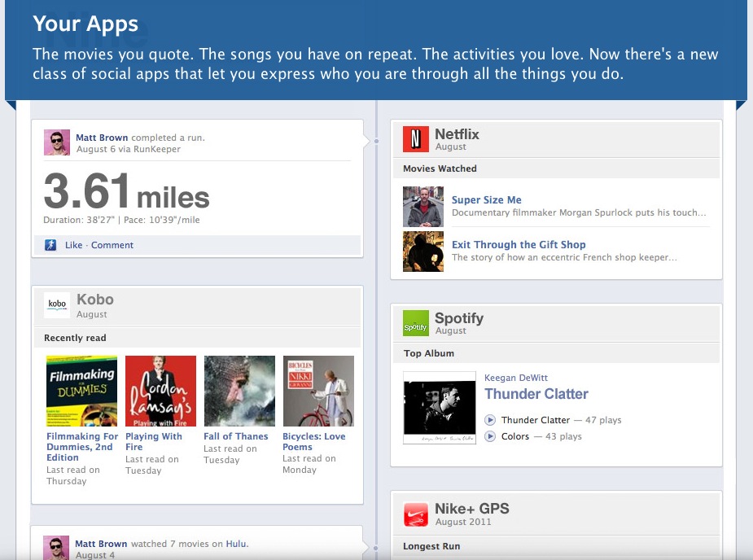The image size is (753, 560).
Task: Select the Gordon Ramsay Playing with Fire cover
Action: [160, 392]
